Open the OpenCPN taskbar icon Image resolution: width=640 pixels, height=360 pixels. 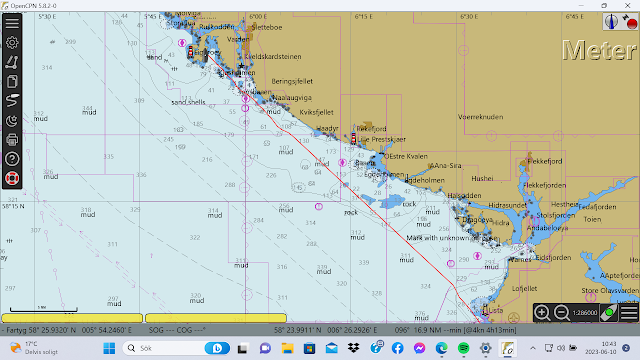pos(507,348)
